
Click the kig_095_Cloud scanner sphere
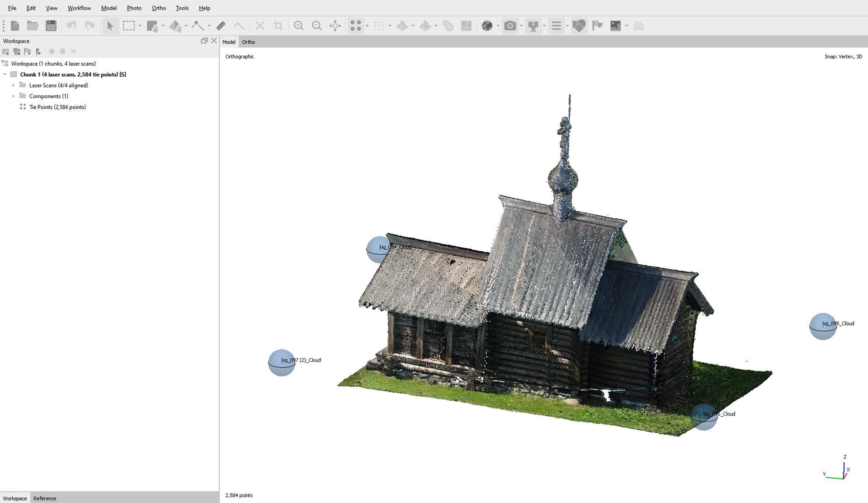(x=822, y=326)
